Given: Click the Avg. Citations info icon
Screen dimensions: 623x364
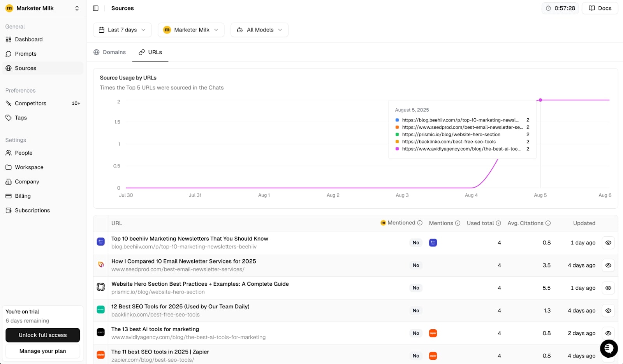Looking at the screenshot, I should point(548,223).
